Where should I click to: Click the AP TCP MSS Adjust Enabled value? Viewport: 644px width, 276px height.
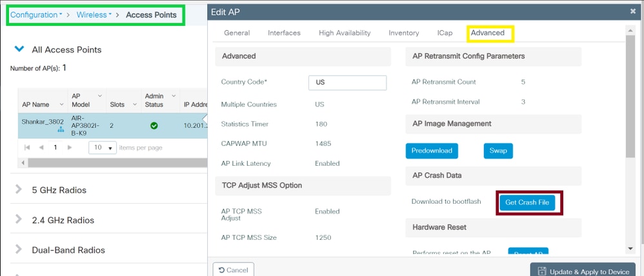327,212
